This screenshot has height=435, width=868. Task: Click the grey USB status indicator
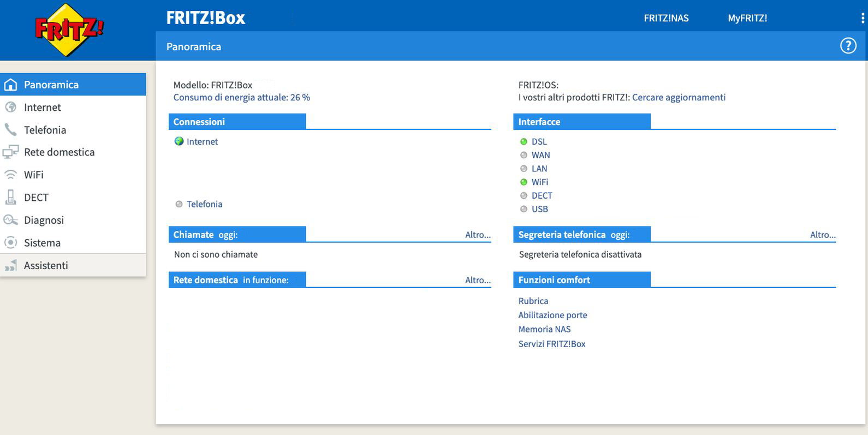(x=524, y=209)
